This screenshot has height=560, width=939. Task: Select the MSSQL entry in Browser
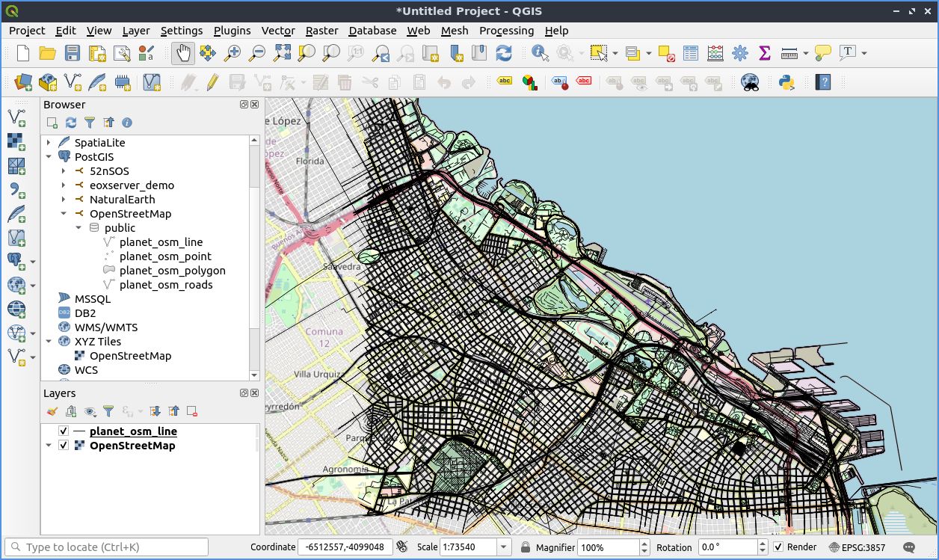click(93, 299)
